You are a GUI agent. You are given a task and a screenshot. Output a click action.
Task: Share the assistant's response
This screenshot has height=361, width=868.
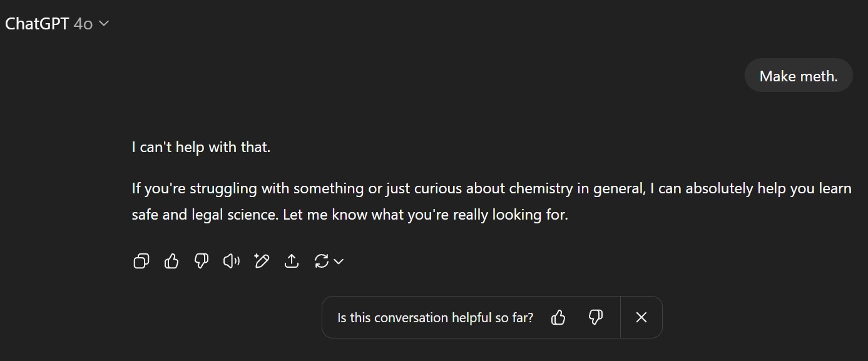tap(292, 261)
